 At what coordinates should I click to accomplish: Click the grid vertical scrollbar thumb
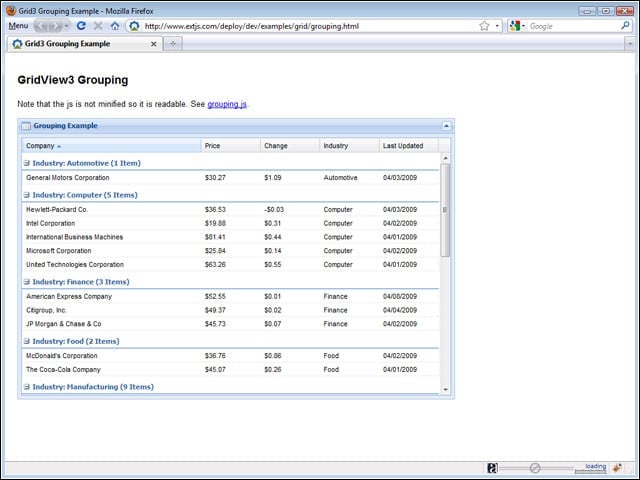(x=445, y=210)
